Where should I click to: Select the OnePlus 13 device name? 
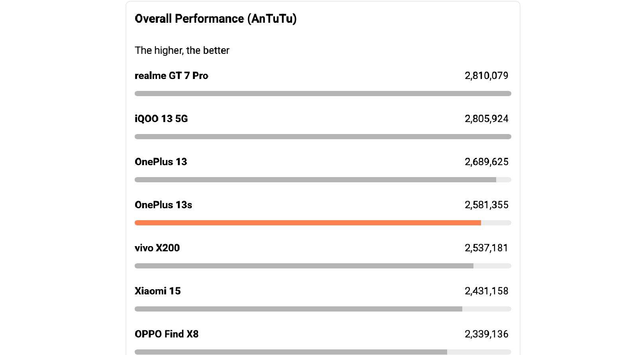point(161,162)
